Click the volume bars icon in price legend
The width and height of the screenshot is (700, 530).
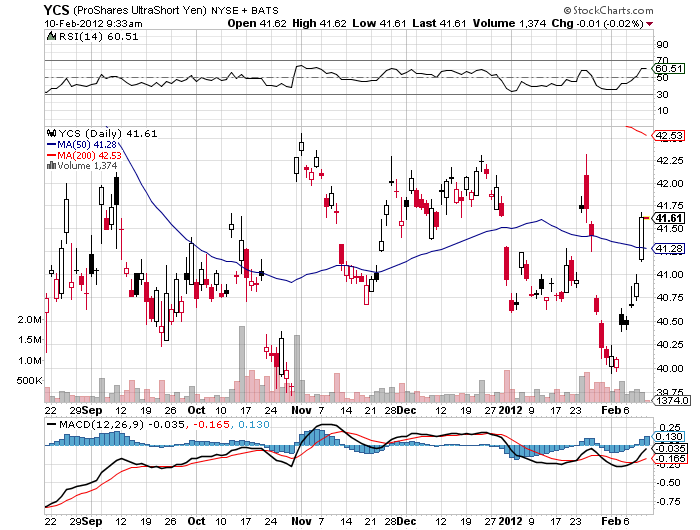(x=51, y=166)
